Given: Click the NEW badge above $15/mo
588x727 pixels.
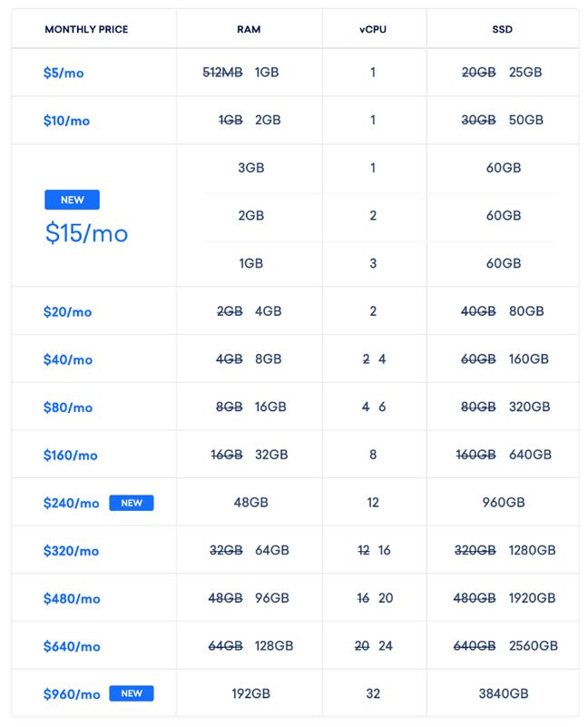Looking at the screenshot, I should [72, 200].
